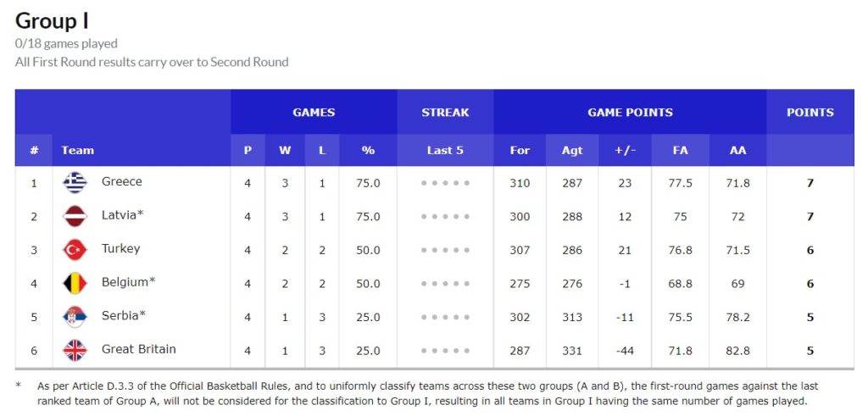Sort by the +/- column header
Image resolution: width=868 pixels, height=416 pixels.
click(625, 151)
